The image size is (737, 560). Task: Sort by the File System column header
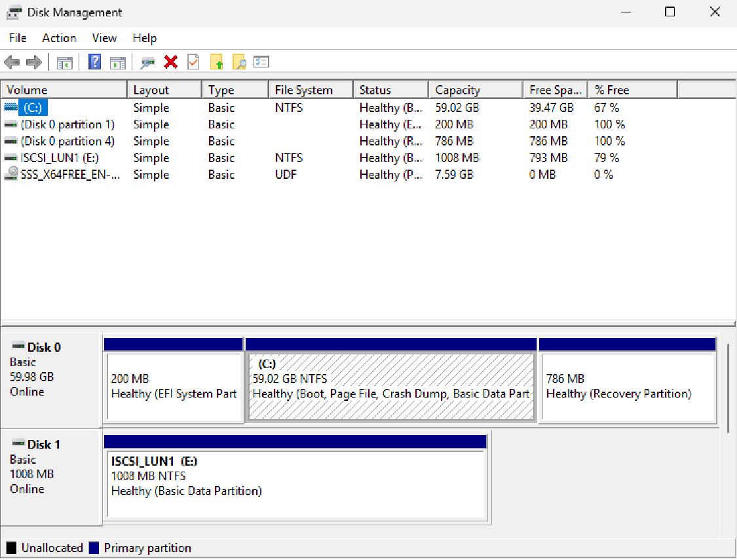[x=311, y=90]
